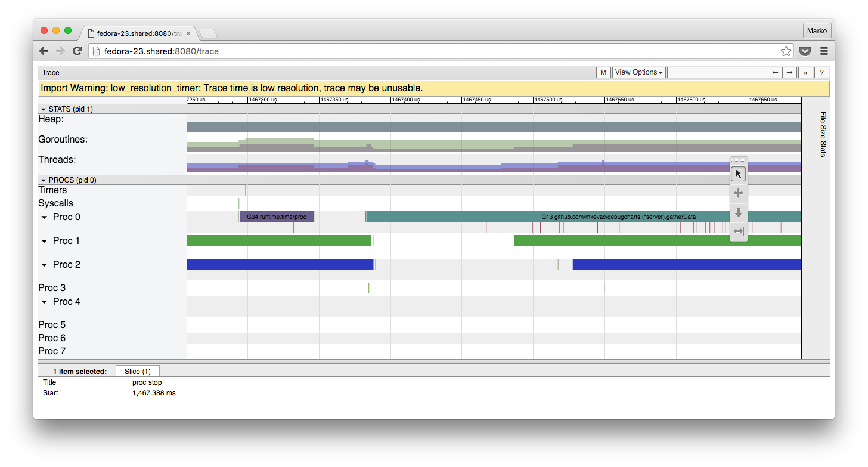Select the pan tool in floating palette
The width and height of the screenshot is (868, 467).
pos(739,193)
